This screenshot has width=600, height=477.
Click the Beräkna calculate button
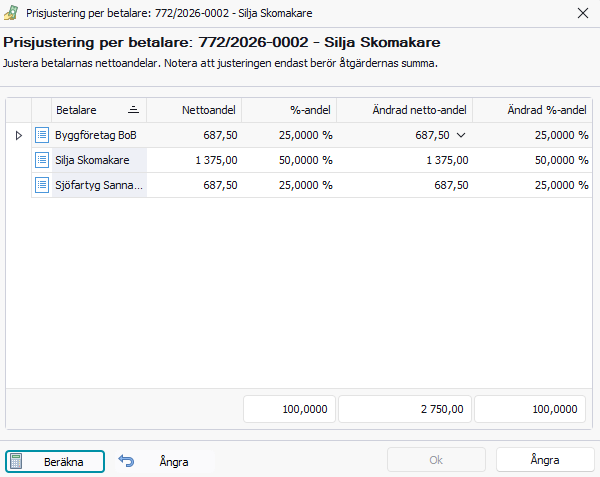point(55,461)
